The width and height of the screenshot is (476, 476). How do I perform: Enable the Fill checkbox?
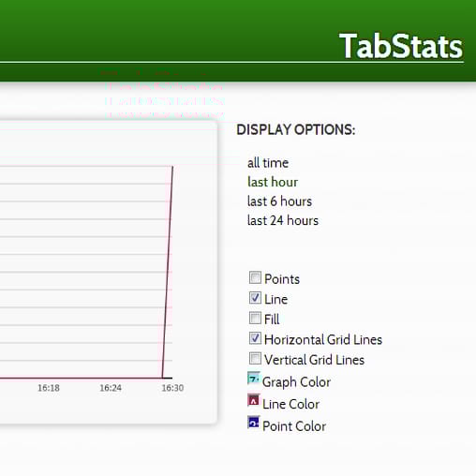point(255,318)
